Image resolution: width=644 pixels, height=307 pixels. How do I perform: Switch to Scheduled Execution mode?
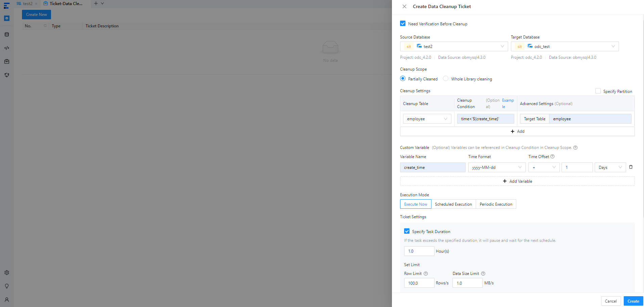[x=453, y=204]
